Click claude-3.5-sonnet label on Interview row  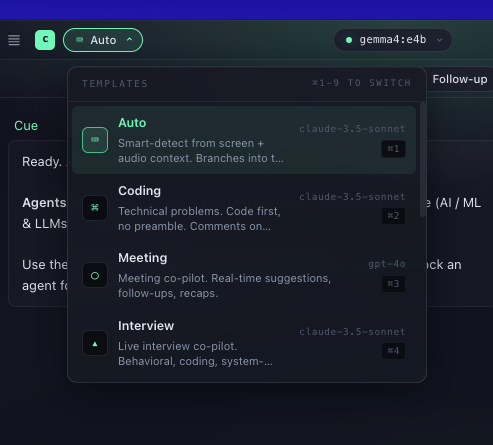point(352,332)
